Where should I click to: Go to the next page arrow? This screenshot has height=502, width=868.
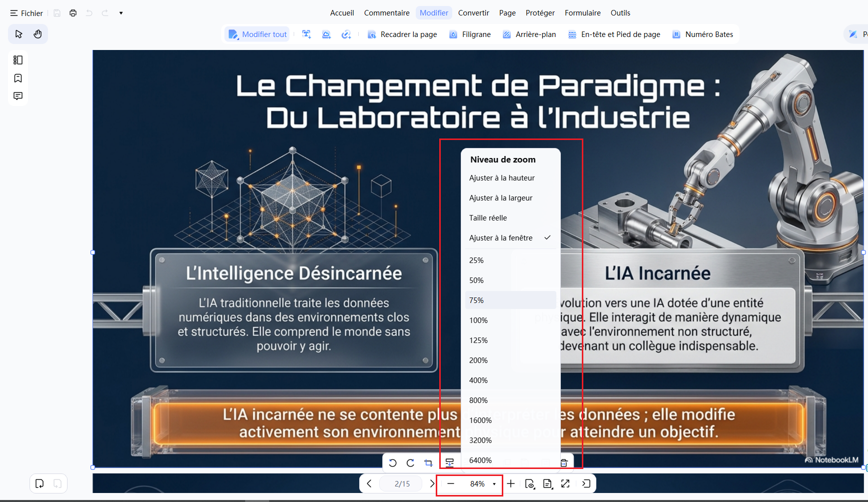(x=432, y=483)
